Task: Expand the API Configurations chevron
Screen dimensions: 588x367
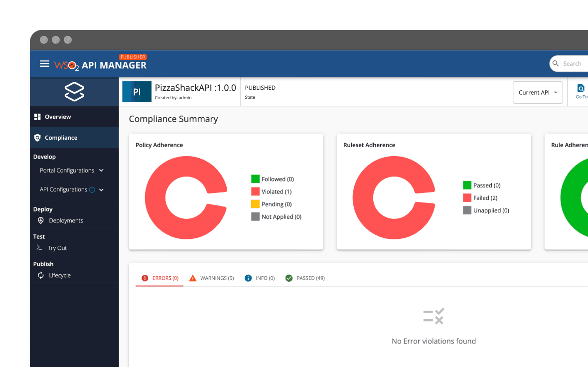Action: pos(102,190)
